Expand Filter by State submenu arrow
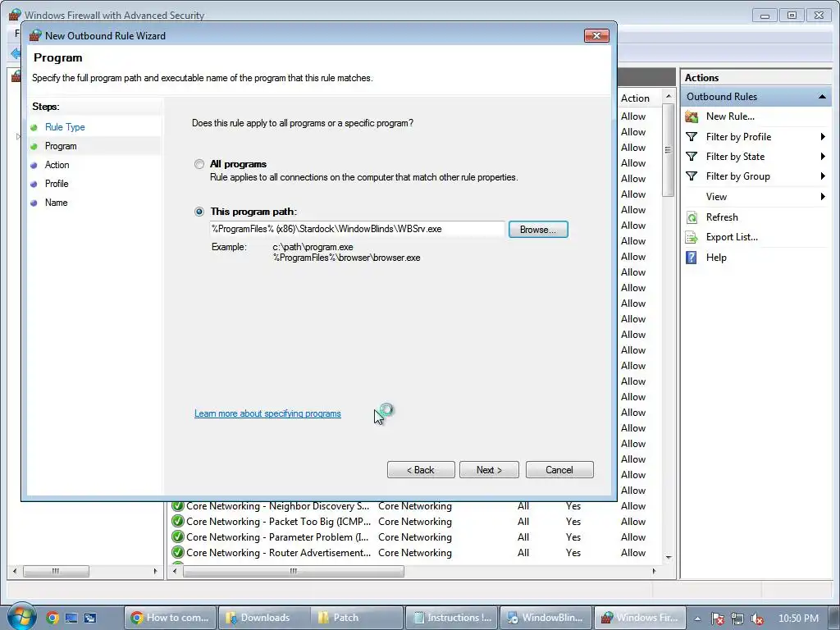The image size is (840, 630). [x=823, y=157]
